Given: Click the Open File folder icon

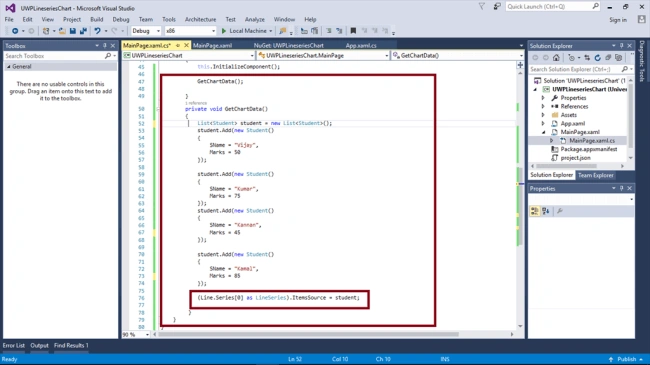Looking at the screenshot, I should [x=62, y=31].
